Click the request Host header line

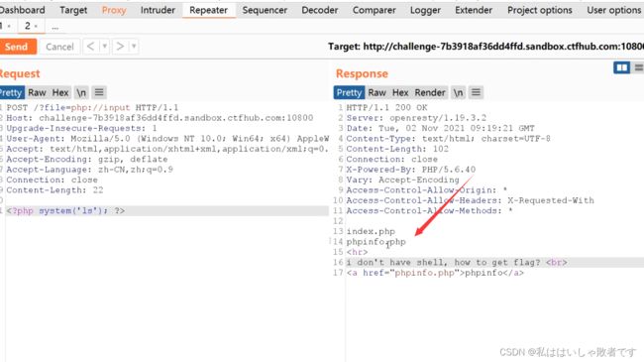160,118
